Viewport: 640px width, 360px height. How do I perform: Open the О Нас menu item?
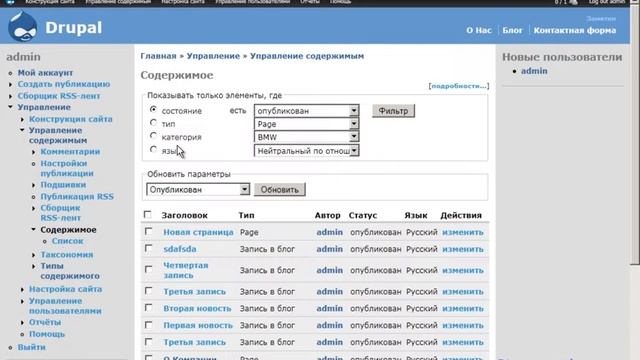(x=479, y=30)
